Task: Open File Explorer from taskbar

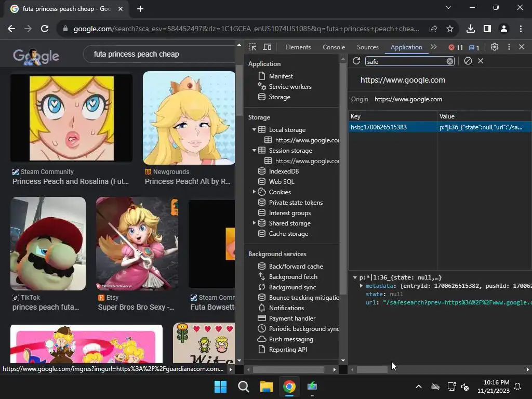Action: pos(267,387)
